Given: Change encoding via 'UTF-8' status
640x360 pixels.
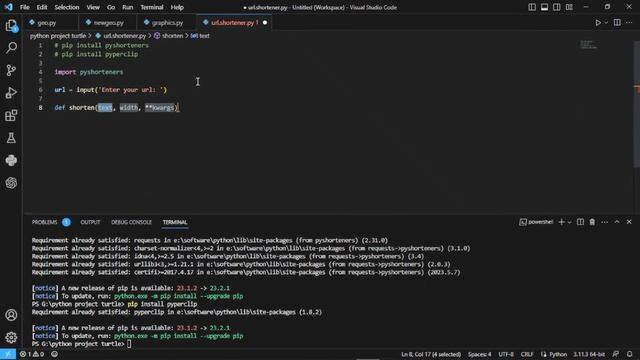Looking at the screenshot, I should (506, 354).
